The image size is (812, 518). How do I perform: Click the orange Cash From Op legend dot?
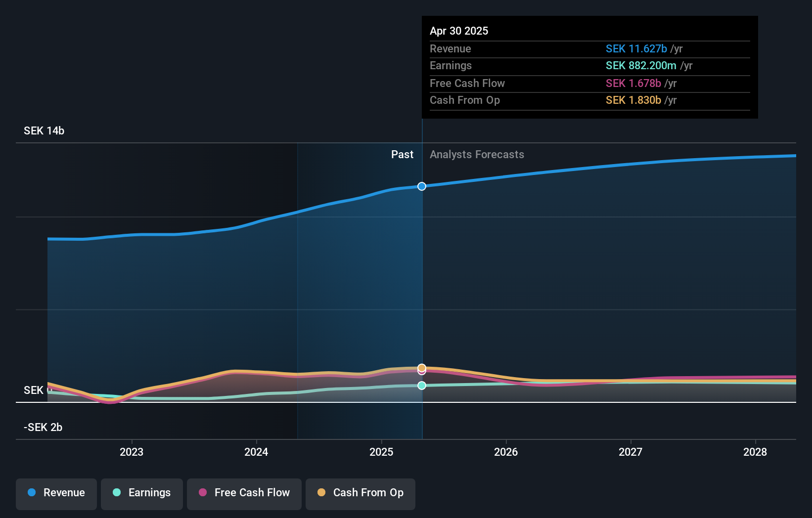click(x=321, y=492)
